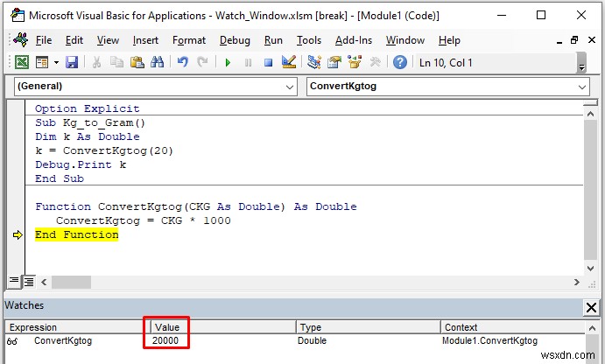Click the horizontal scrollbar thumb
The image size is (605, 364).
pos(72,283)
